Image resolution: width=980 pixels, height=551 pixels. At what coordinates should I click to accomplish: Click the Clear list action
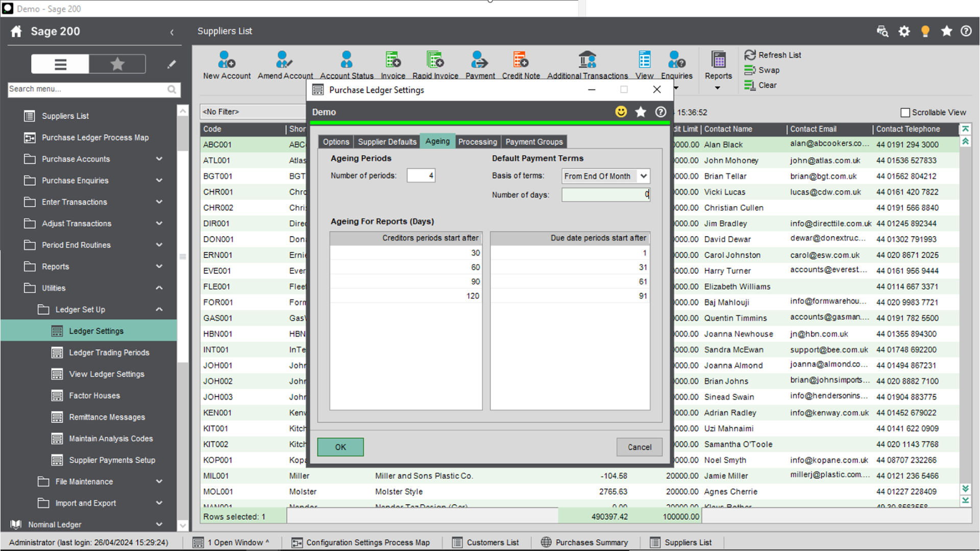point(761,85)
